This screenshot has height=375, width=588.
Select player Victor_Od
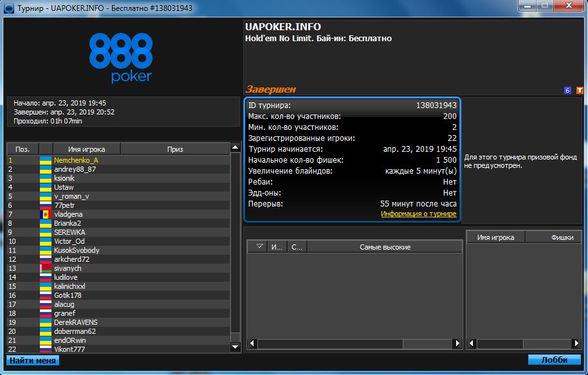118,241
